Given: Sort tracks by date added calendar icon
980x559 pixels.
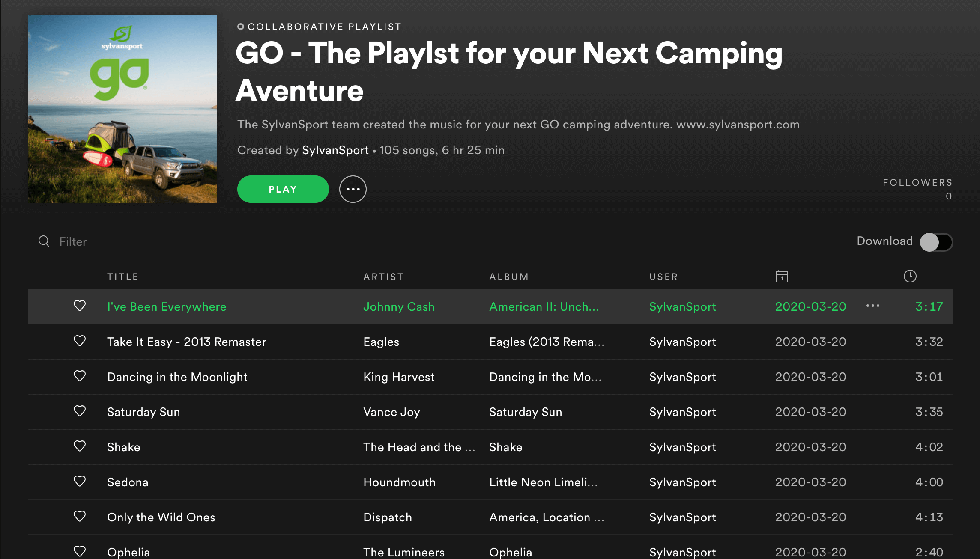Looking at the screenshot, I should 782,277.
